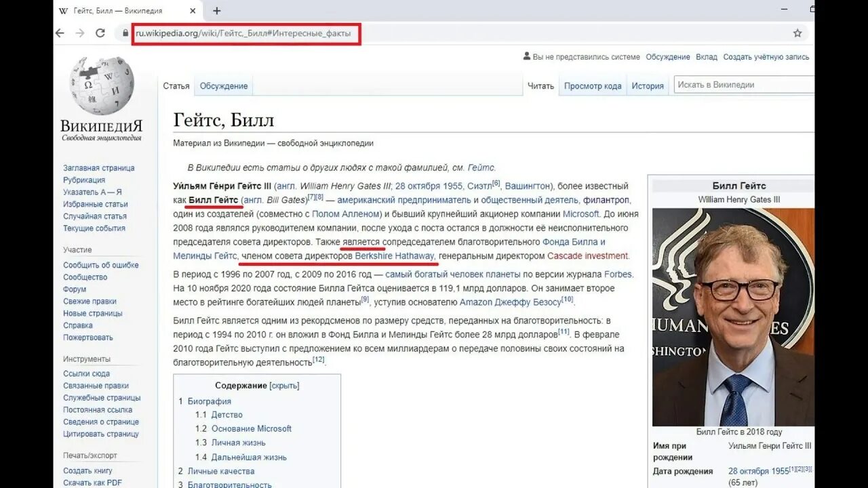The image size is (868, 488).
Task: Go back with the browser back arrow
Action: 60,33
